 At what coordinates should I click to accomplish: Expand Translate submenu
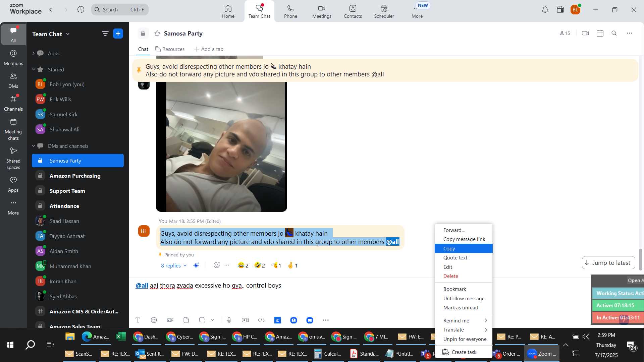point(464,330)
